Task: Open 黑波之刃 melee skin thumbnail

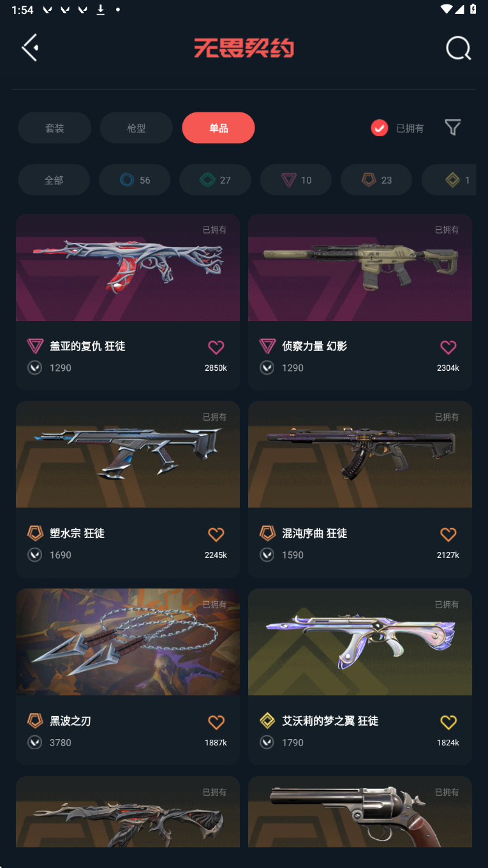Action: click(128, 642)
